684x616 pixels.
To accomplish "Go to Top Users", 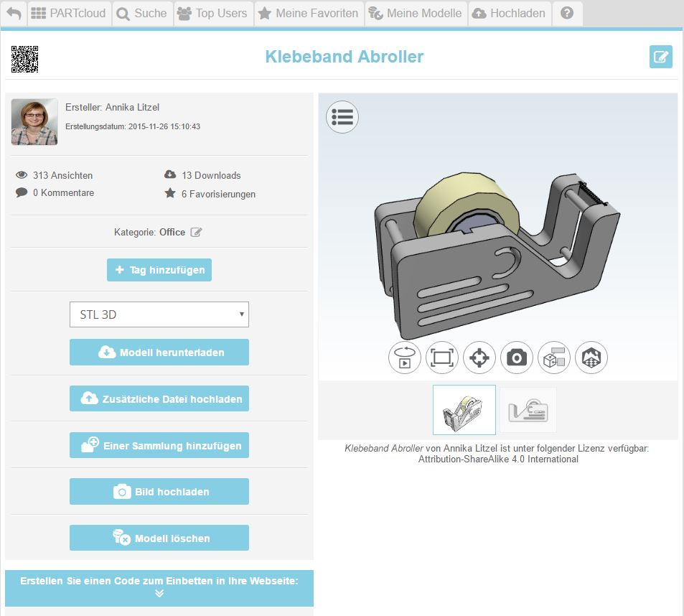I will 213,14.
